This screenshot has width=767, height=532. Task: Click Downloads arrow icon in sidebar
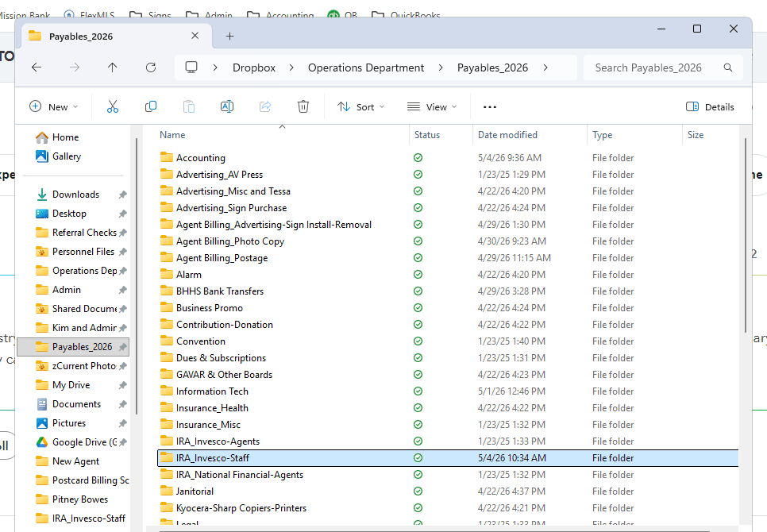pos(42,195)
